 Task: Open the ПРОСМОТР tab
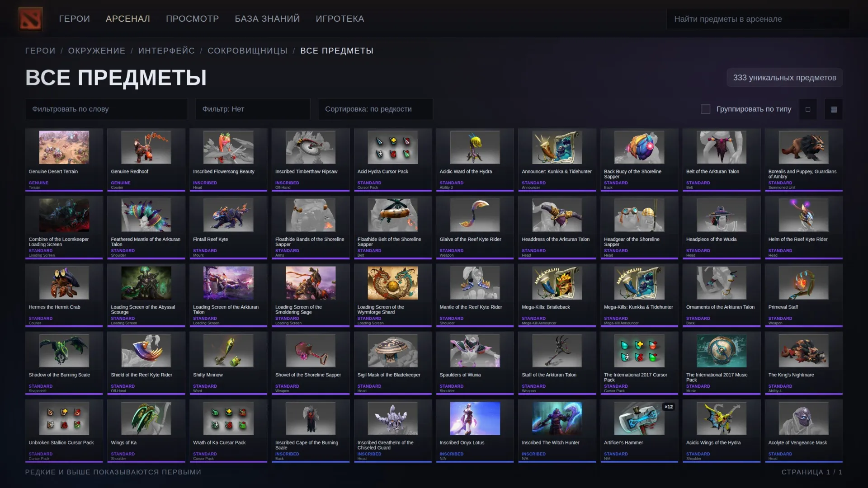pos(192,19)
